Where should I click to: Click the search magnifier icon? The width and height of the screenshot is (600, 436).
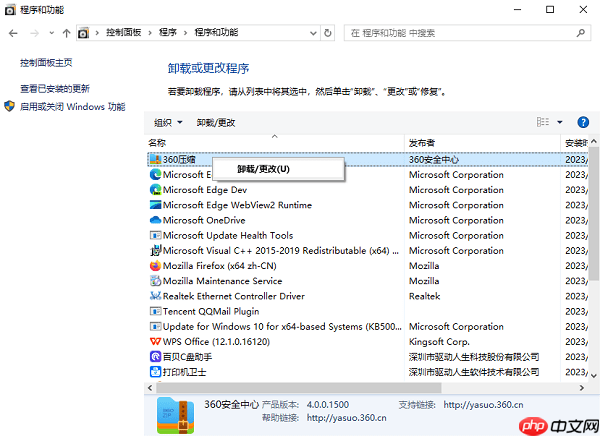580,33
